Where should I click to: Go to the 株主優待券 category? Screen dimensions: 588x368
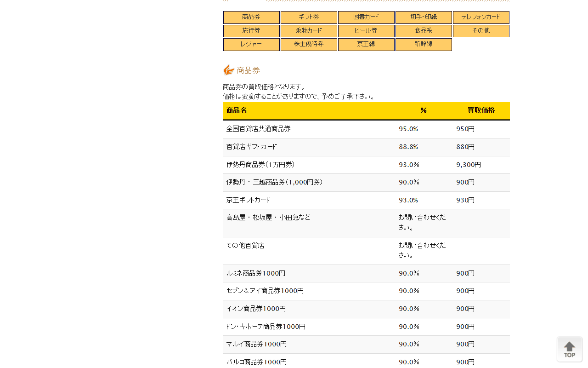[x=309, y=44]
